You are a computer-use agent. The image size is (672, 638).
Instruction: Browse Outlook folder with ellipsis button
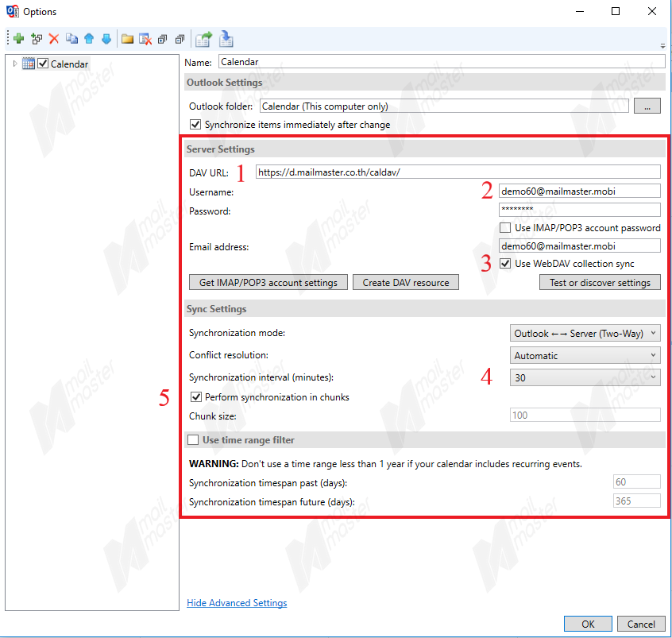647,106
